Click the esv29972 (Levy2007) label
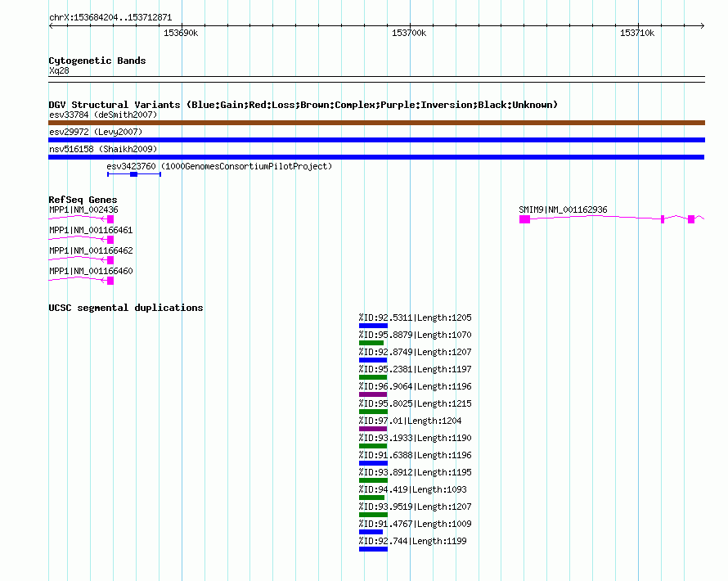The width and height of the screenshot is (728, 581). pyautogui.click(x=96, y=132)
